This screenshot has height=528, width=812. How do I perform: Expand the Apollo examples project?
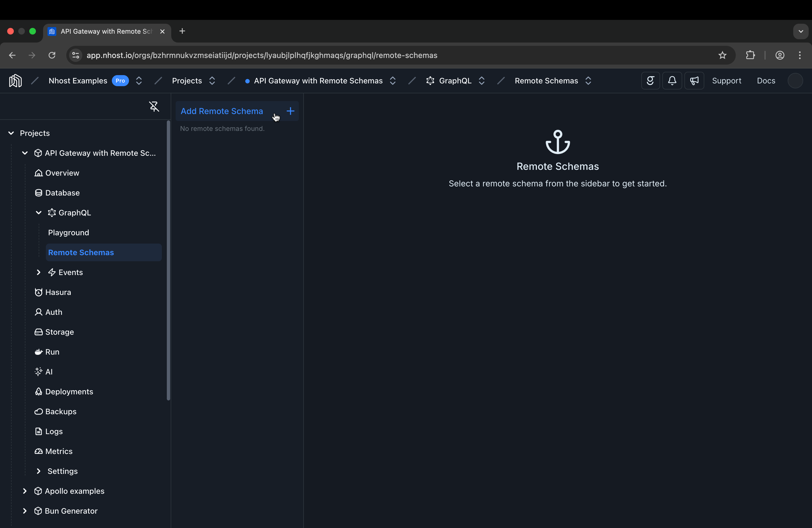[24, 491]
